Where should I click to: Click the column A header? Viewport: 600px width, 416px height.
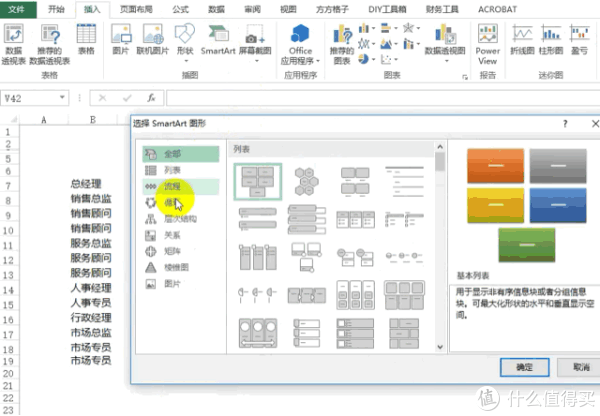tap(44, 120)
